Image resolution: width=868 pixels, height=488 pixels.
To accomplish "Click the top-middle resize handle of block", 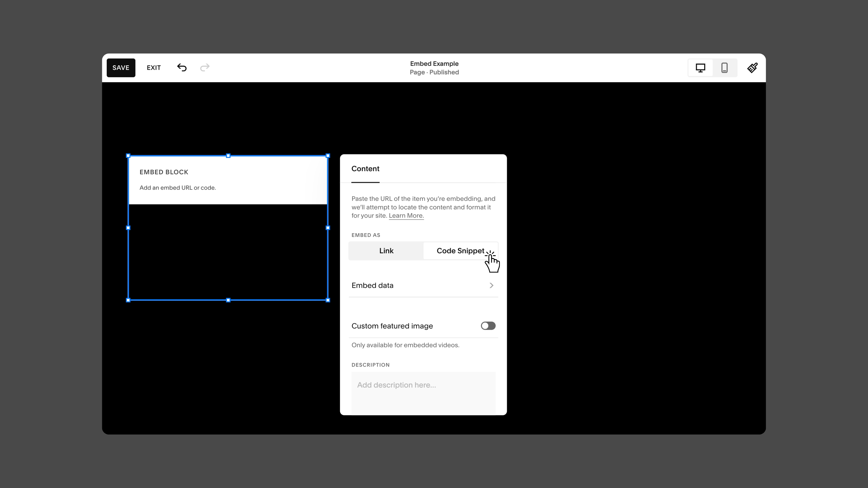I will [x=228, y=156].
